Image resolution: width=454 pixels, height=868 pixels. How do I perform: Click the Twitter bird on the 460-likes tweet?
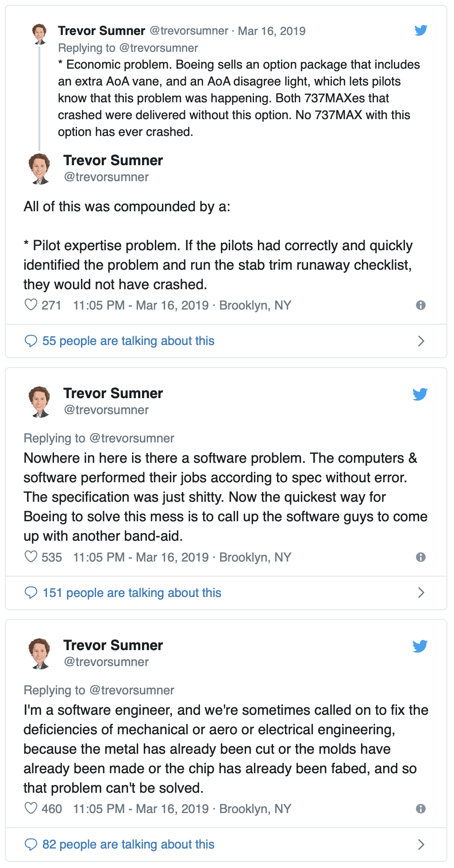pyautogui.click(x=420, y=646)
